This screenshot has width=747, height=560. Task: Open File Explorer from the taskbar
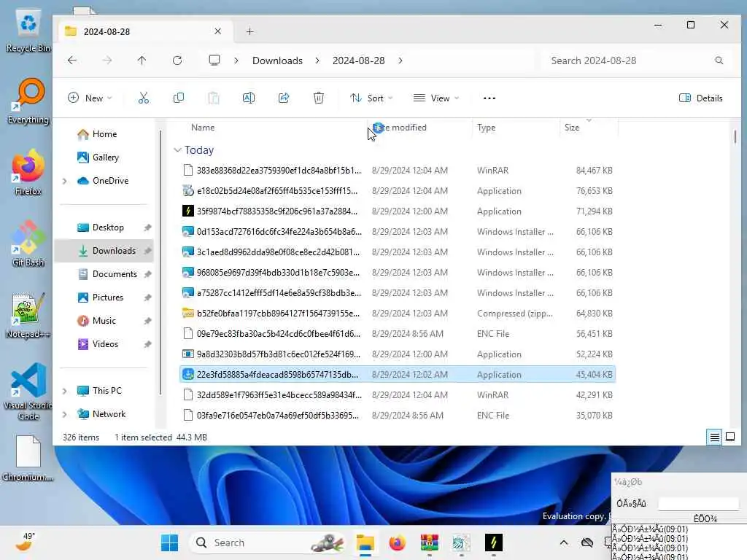pos(365,542)
